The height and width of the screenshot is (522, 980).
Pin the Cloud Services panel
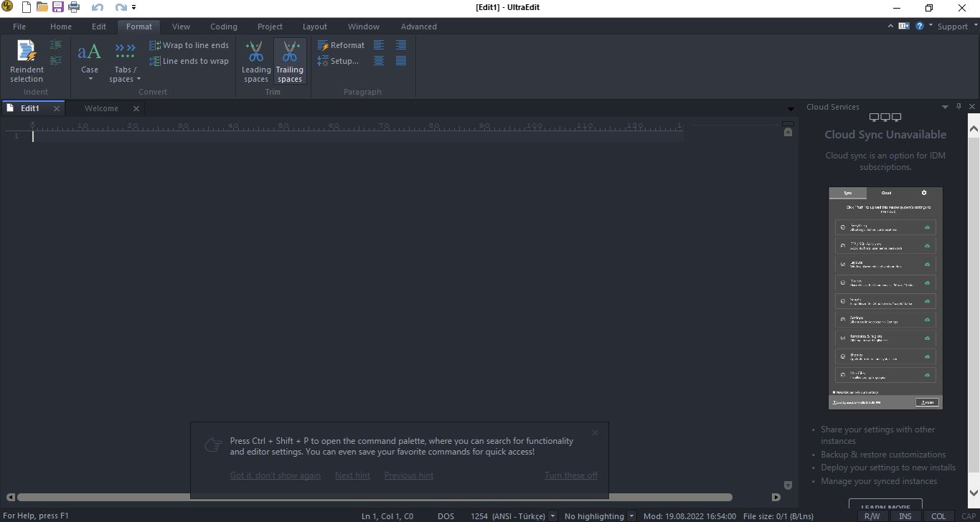pos(959,107)
